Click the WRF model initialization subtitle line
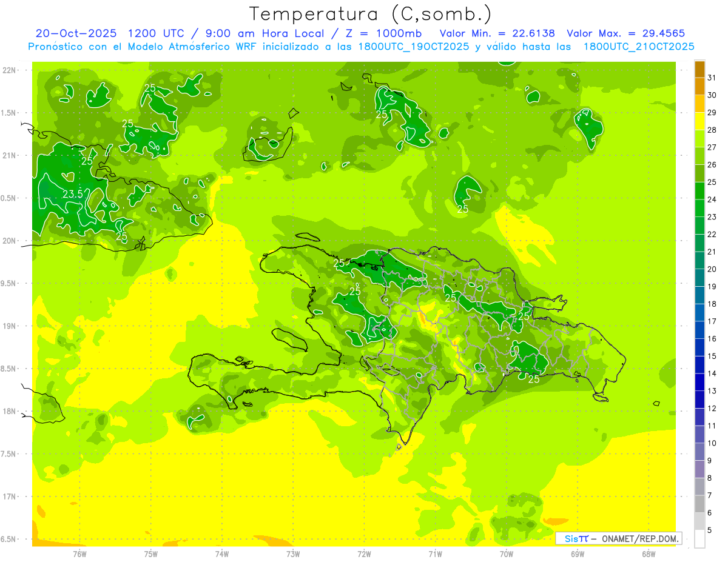Image resolution: width=728 pixels, height=562 pixels. point(361,47)
